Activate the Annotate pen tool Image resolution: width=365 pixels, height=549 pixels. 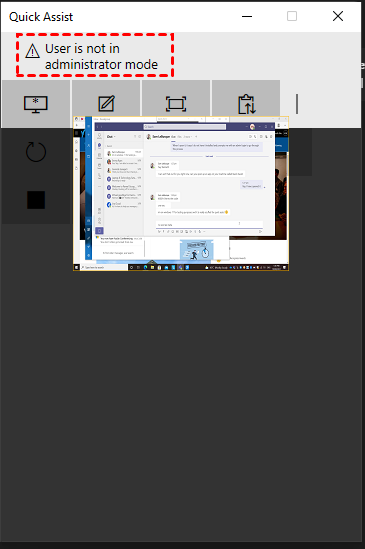pos(106,104)
